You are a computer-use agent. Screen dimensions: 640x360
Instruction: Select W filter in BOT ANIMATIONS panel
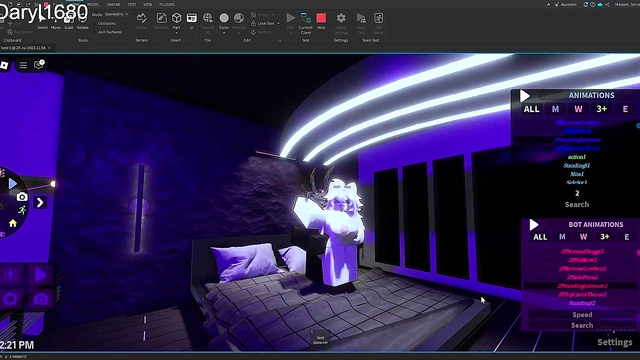pyautogui.click(x=583, y=237)
